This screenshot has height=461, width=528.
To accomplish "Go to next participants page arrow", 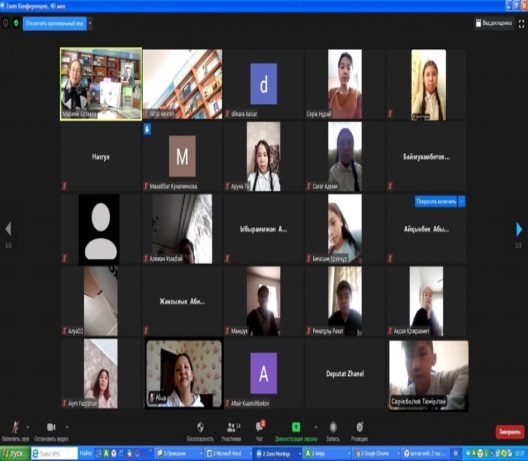I will (x=519, y=229).
